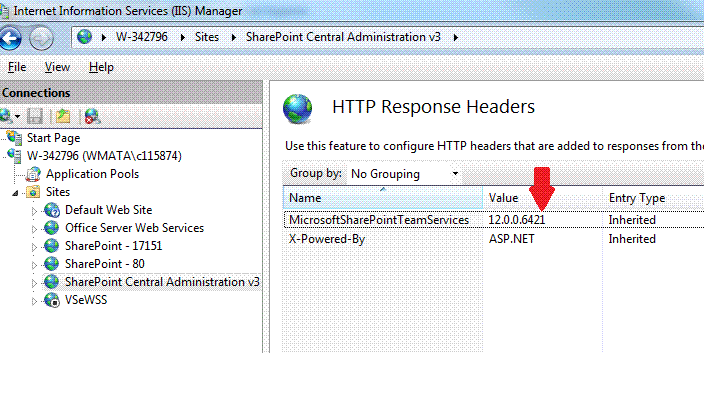
Task: Select Start Page in Connections tree
Action: [x=53, y=137]
